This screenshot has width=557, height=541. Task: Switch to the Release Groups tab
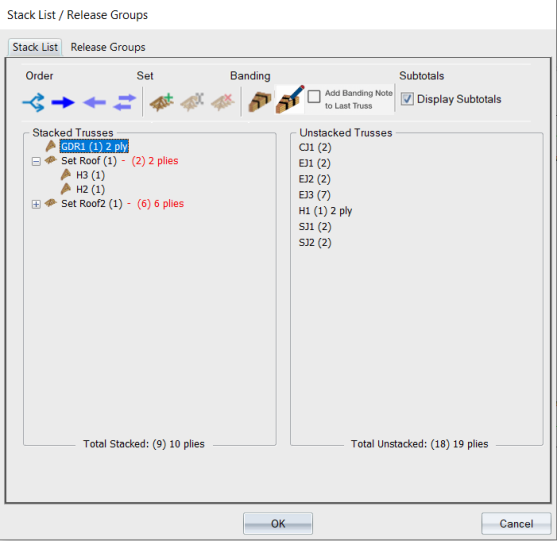point(108,47)
